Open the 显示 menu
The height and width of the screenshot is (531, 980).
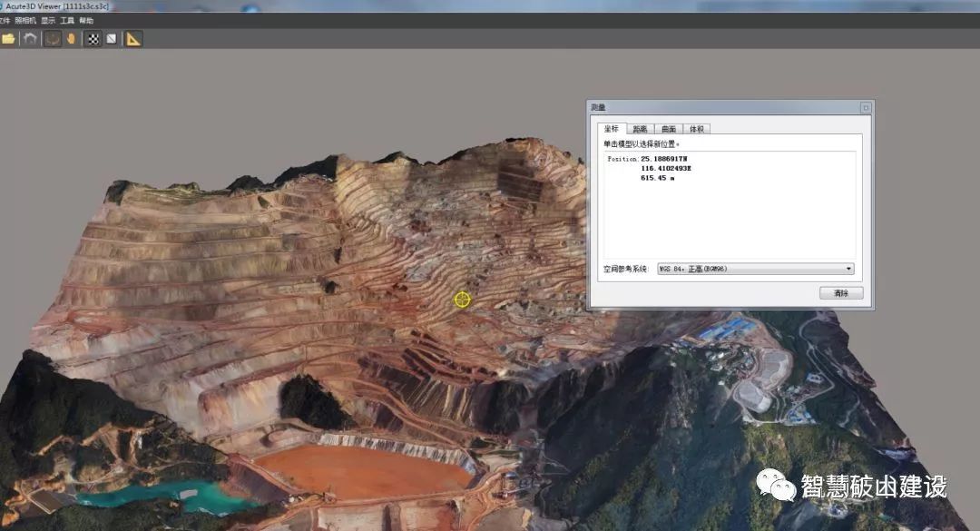pos(48,20)
